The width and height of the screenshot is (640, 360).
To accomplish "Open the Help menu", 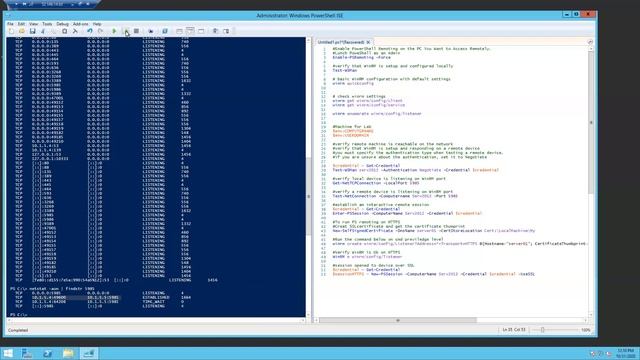I will (97, 24).
